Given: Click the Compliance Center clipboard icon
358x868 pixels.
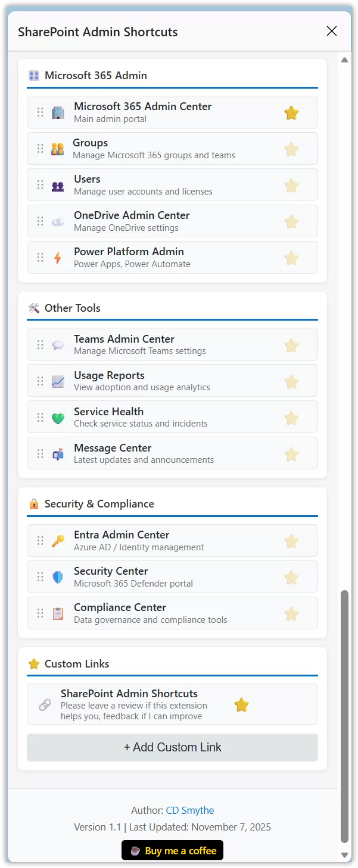Looking at the screenshot, I should coord(57,613).
